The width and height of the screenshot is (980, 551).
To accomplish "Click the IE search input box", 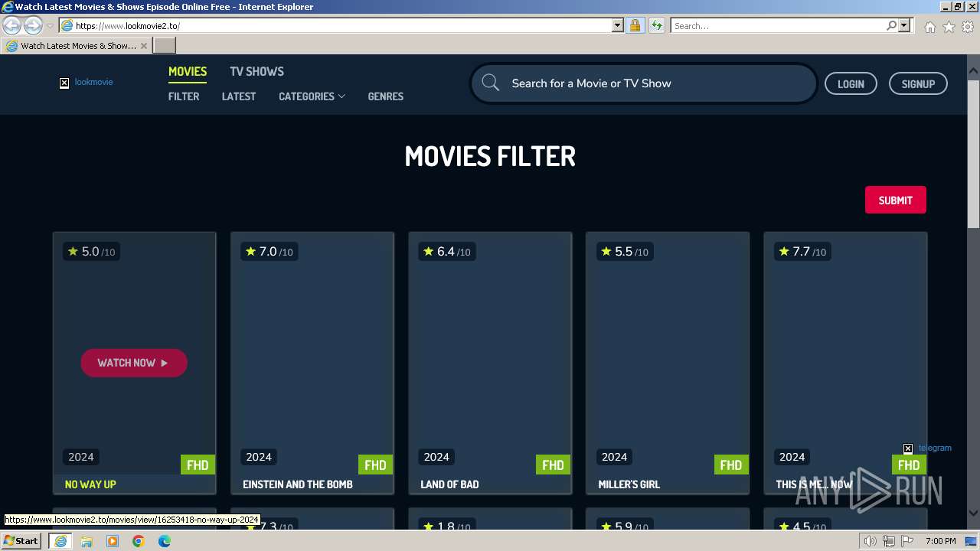I will point(777,25).
